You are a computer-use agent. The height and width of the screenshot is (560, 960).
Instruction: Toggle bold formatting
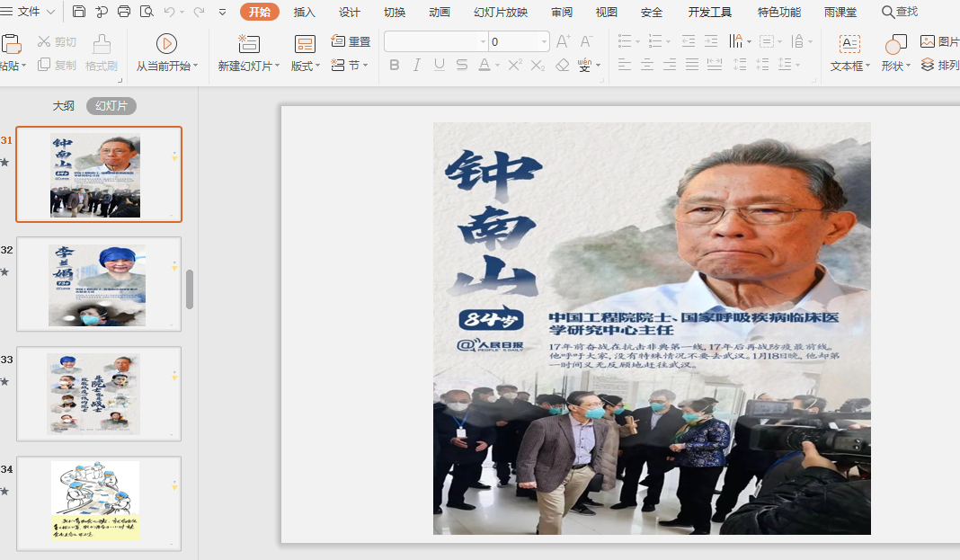(394, 65)
